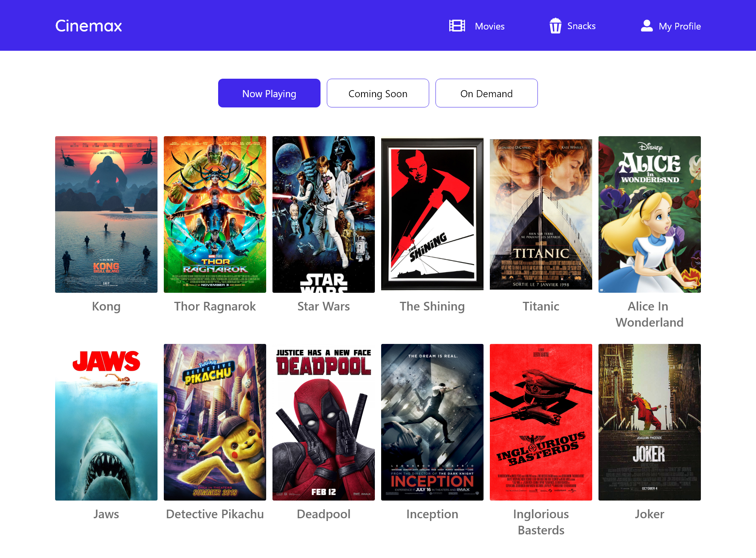Click the popcorn Snacks icon

coord(555,26)
